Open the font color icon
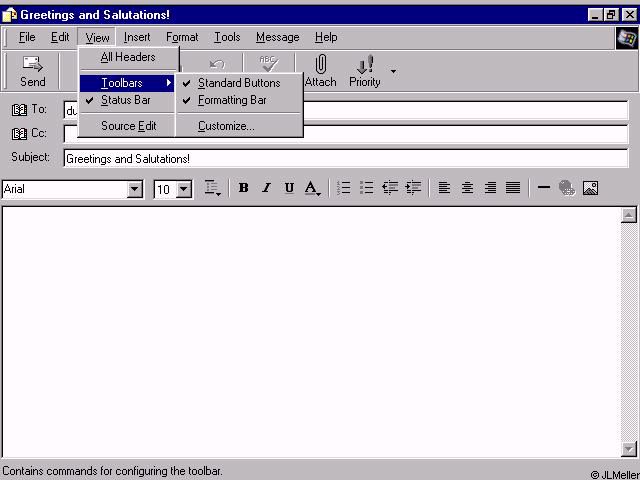The image size is (640, 480). 312,188
